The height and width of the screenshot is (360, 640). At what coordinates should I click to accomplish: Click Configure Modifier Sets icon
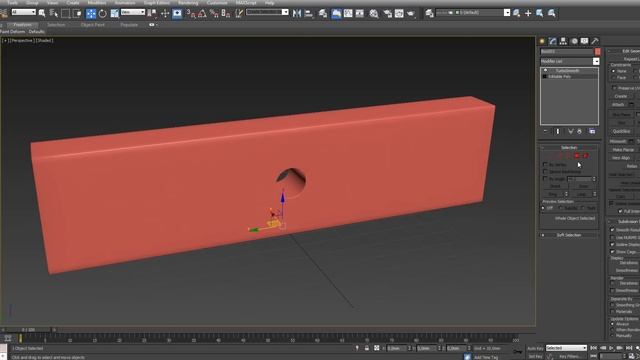click(592, 131)
